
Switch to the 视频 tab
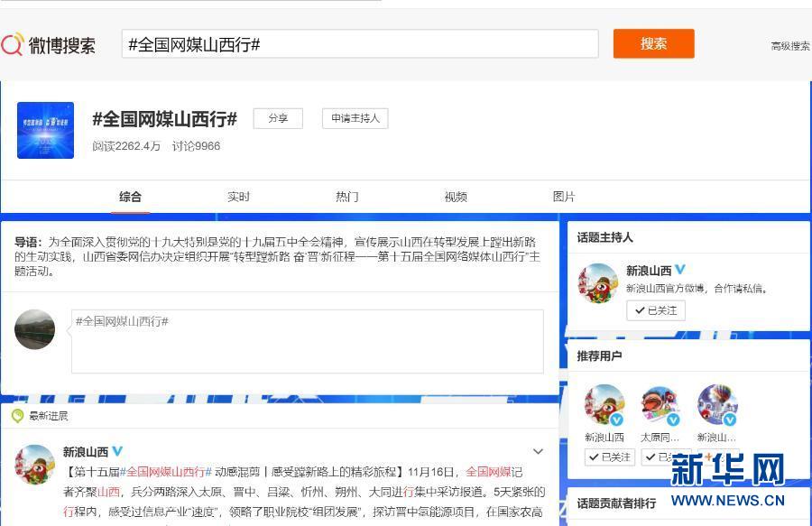[456, 197]
